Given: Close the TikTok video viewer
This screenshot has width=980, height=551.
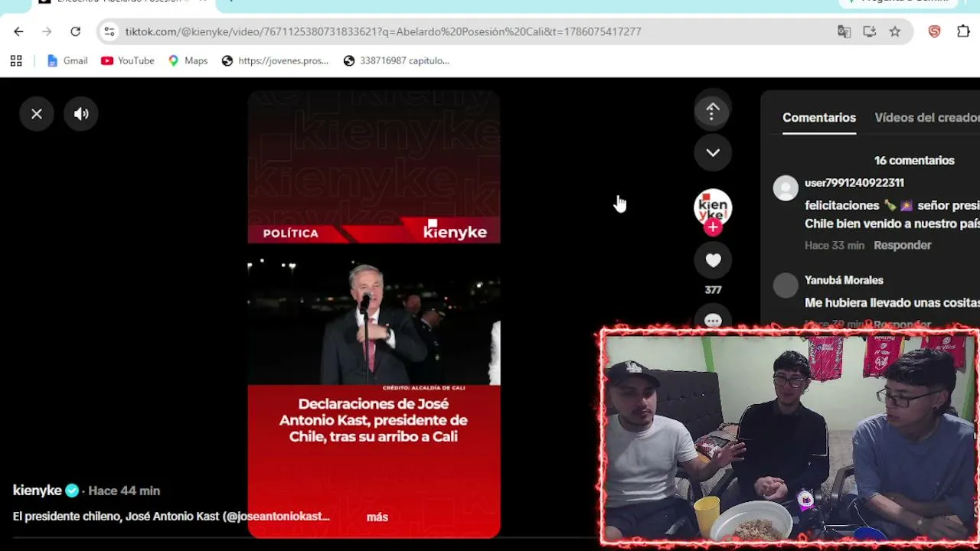Looking at the screenshot, I should (x=37, y=114).
